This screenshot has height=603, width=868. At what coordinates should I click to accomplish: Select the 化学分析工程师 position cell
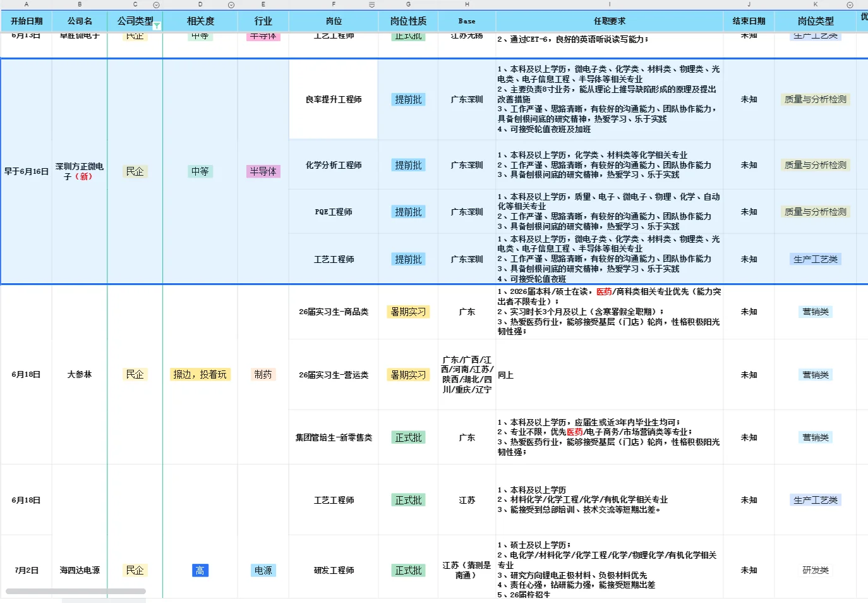pyautogui.click(x=334, y=165)
